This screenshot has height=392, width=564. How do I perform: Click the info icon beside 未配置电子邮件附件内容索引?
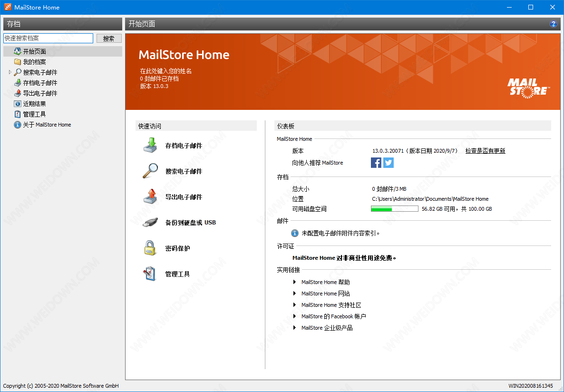point(294,233)
